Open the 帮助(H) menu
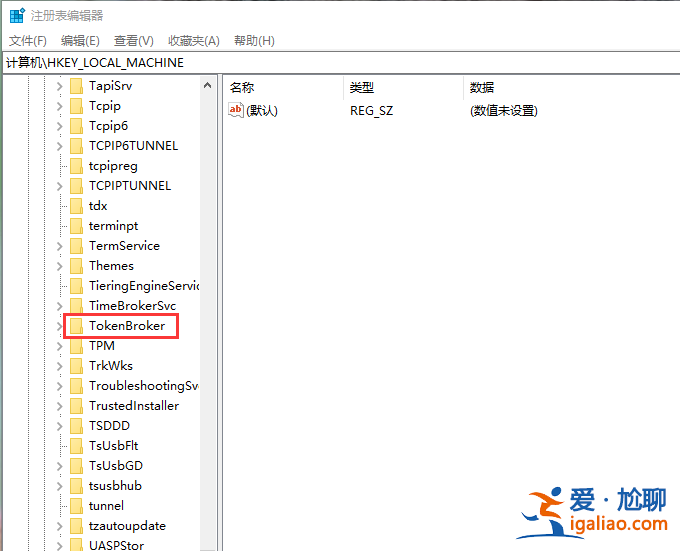Screen dimensions: 680x551 (x=255, y=41)
